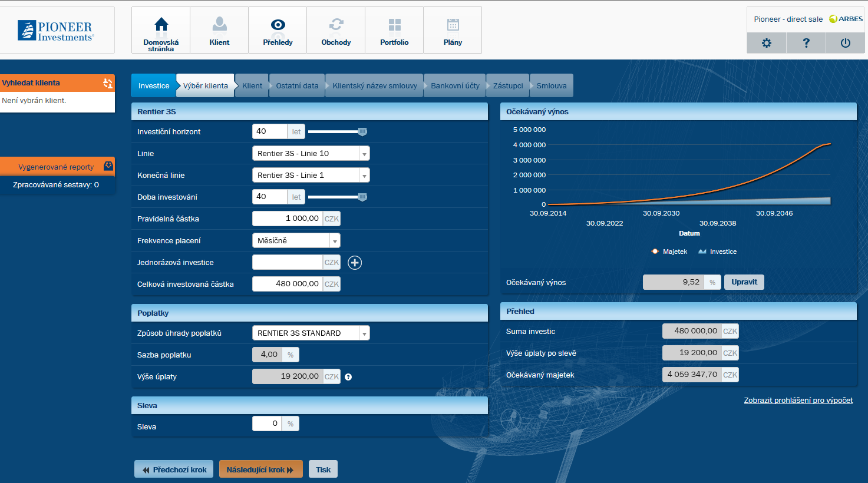Click the Doba investování slider handle
This screenshot has width=868, height=483.
[362, 197]
